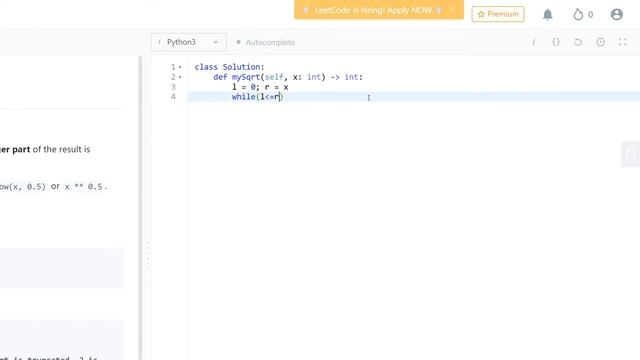Click the Premium button

tap(498, 14)
